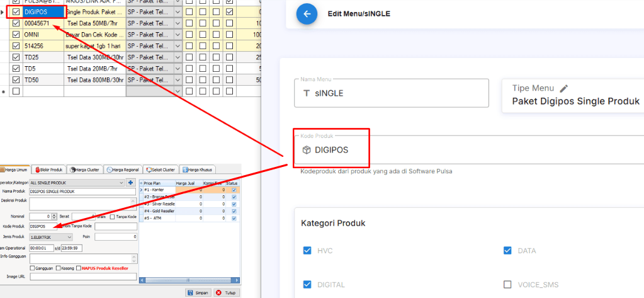644x298 pixels.
Task: Open the Operator/Kategori ALL SINGLE PRODUK dropdown
Action: (121, 183)
